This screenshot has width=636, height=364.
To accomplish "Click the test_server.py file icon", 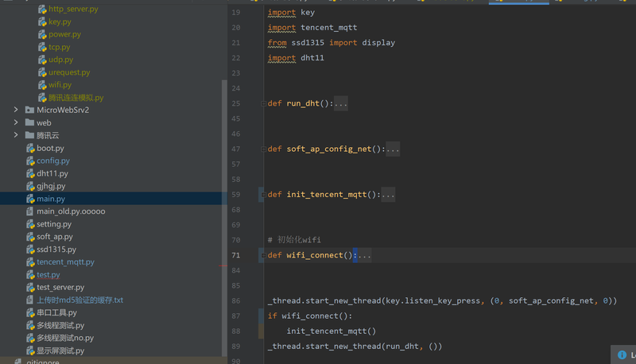I will pyautogui.click(x=30, y=288).
